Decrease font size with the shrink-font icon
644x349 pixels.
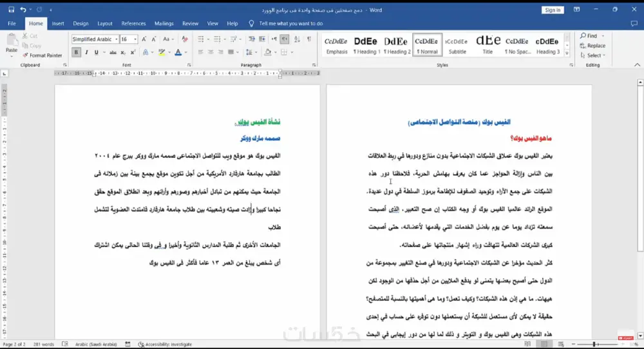[154, 39]
